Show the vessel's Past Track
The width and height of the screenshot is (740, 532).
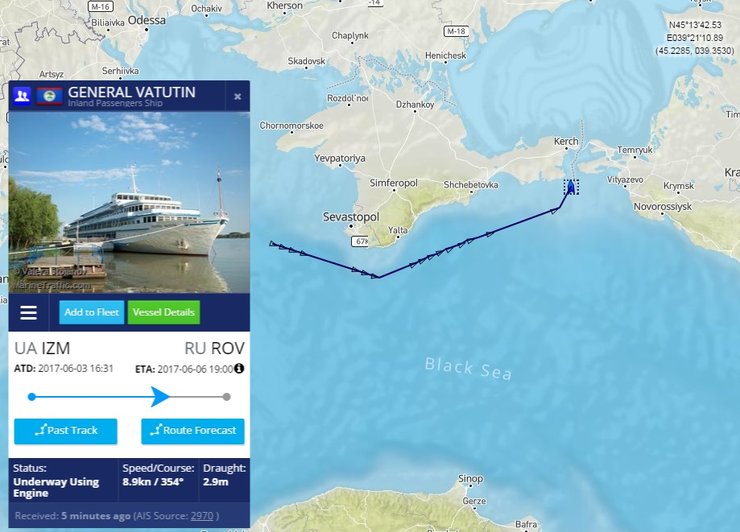coord(66,431)
